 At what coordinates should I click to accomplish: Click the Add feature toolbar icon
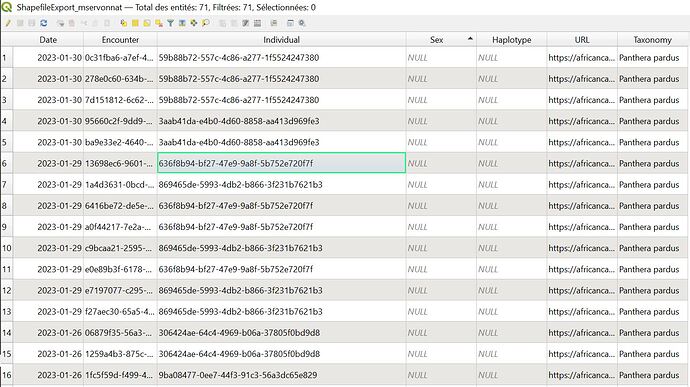61,23
